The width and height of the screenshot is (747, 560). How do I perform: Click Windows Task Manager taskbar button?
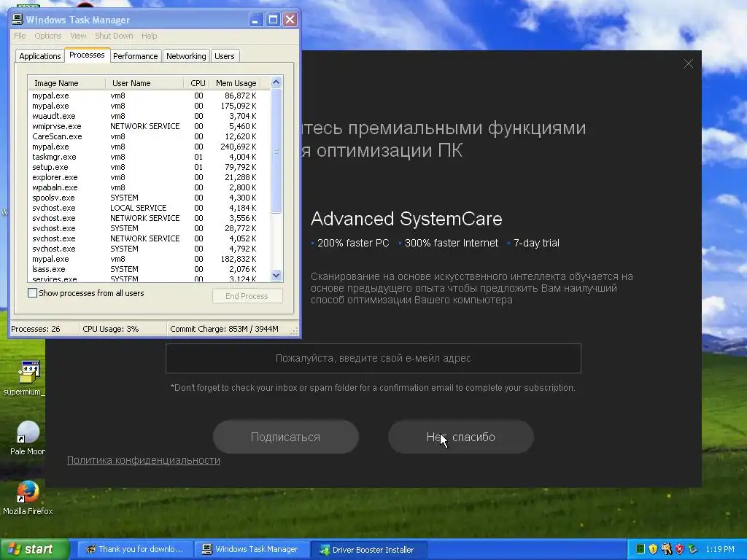[x=252, y=549]
